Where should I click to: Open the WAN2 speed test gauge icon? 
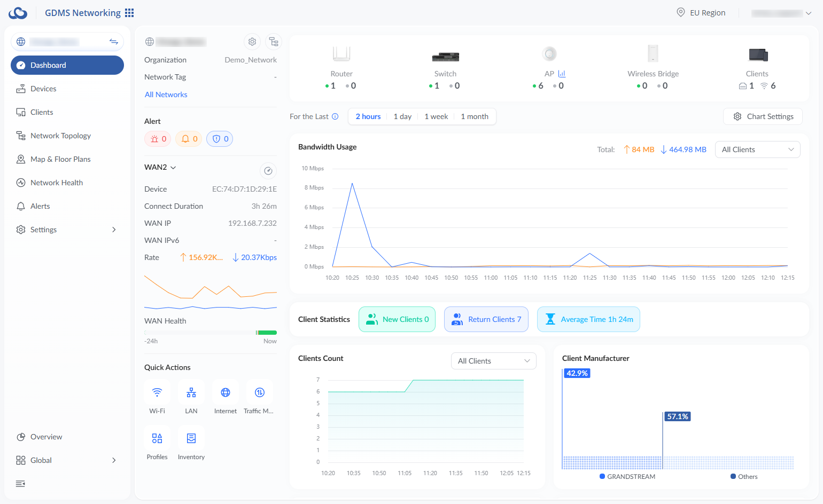pyautogui.click(x=268, y=171)
